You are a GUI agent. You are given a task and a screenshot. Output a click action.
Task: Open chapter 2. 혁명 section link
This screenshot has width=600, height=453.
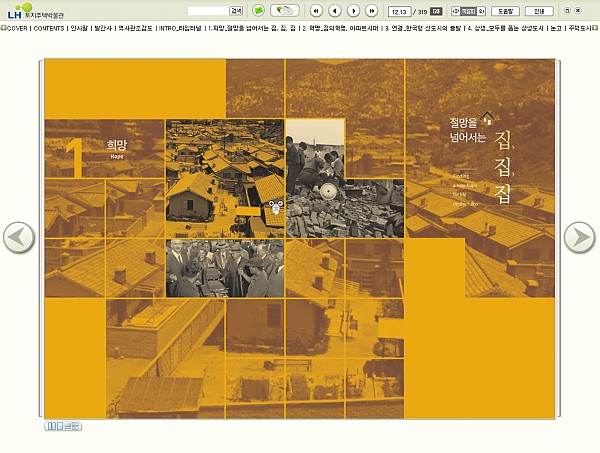(x=340, y=28)
